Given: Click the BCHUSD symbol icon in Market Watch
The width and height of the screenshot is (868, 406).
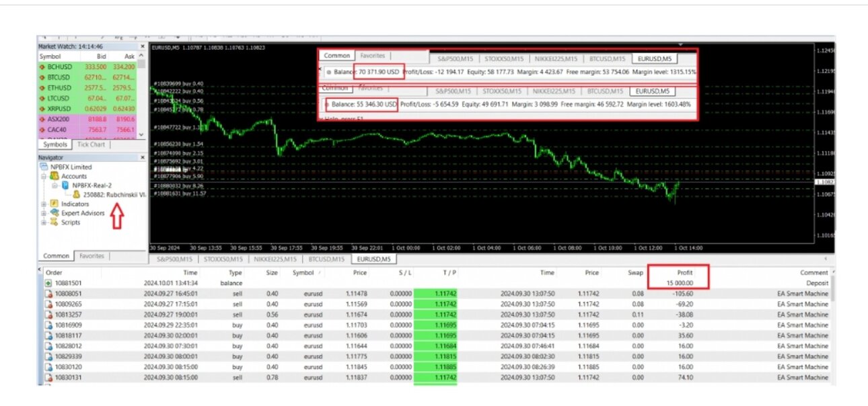Looking at the screenshot, I should point(42,67).
